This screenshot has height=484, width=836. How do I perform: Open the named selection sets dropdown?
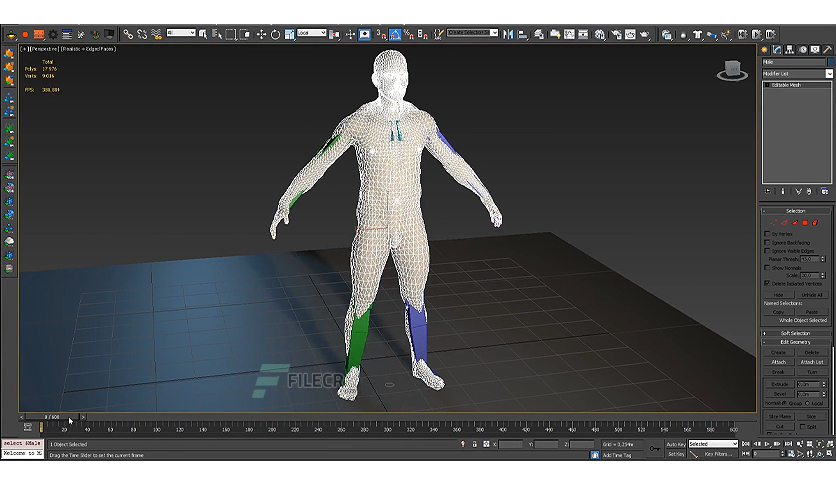pos(472,33)
